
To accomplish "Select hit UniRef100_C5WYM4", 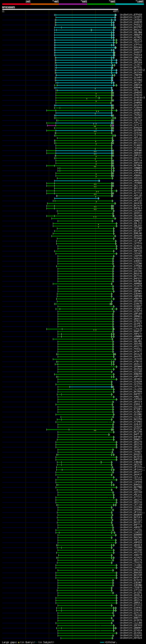I will (131, 75).
